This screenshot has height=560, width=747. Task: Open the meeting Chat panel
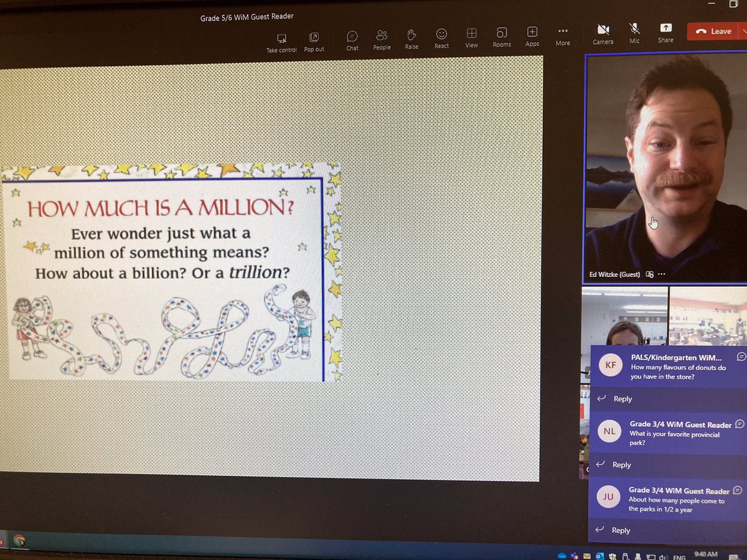(x=352, y=40)
